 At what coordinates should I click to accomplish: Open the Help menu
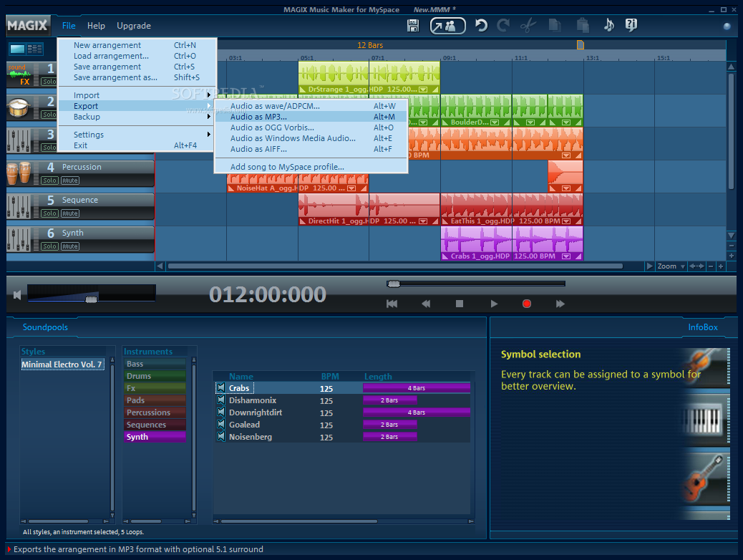(x=96, y=26)
